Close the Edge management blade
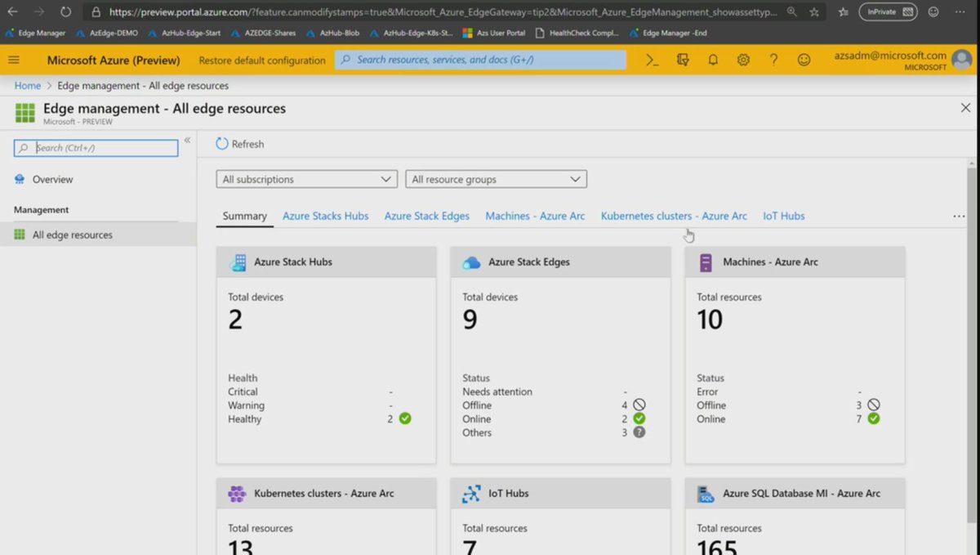 965,108
